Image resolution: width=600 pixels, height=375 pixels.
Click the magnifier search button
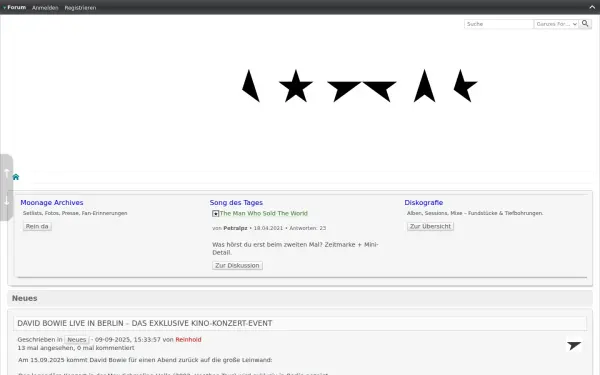[585, 24]
